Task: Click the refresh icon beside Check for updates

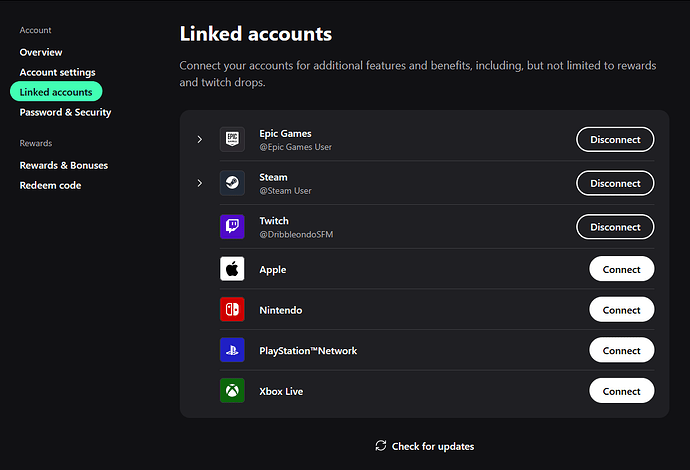Action: [381, 446]
